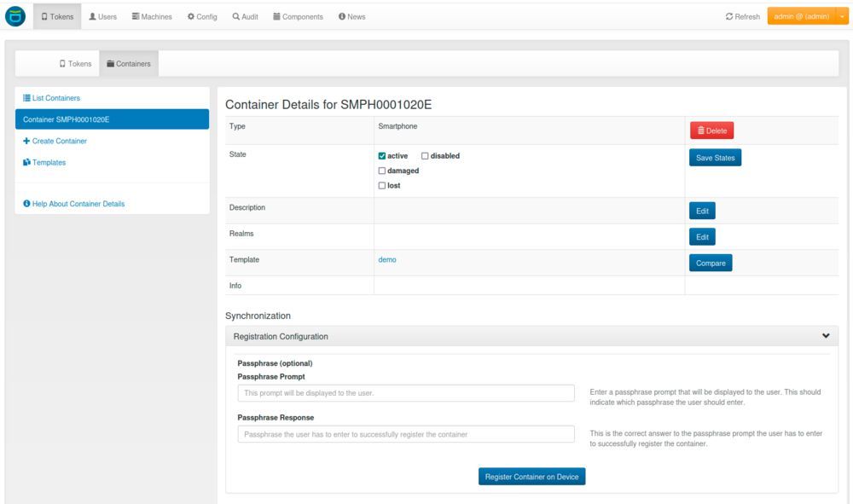
Task: Switch to the Tokens sub-tab
Action: 76,63
